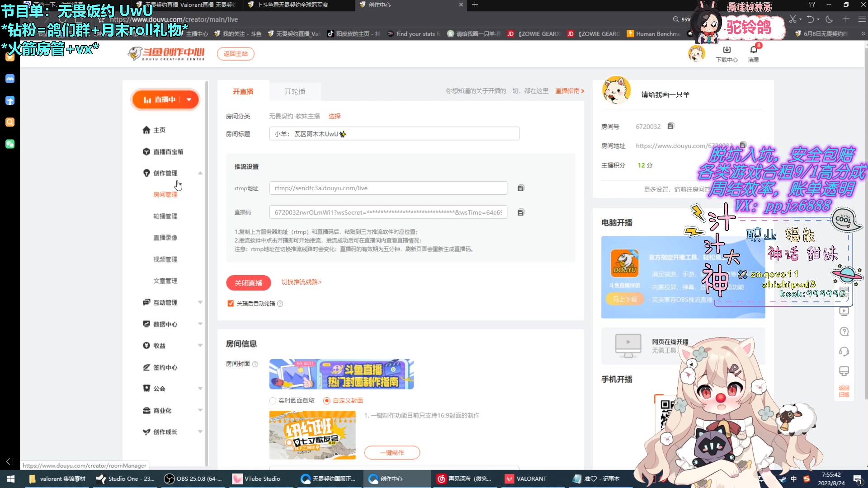Click the browser zoom magnifier icon
Image resolution: width=868 pixels, height=488 pixels.
pyautogui.click(x=676, y=19)
